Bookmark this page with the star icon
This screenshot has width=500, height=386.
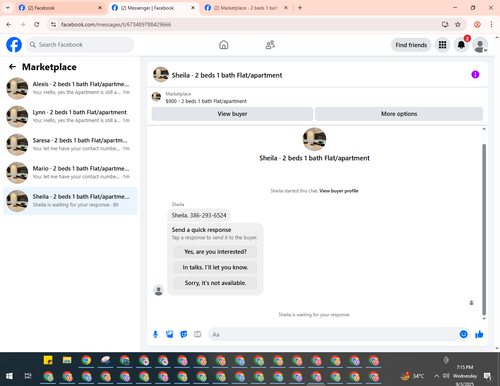(x=458, y=24)
